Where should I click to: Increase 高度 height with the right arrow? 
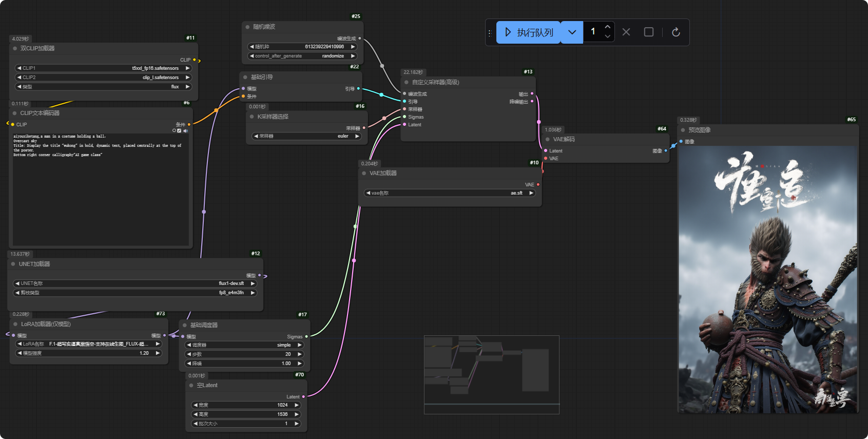(x=297, y=414)
